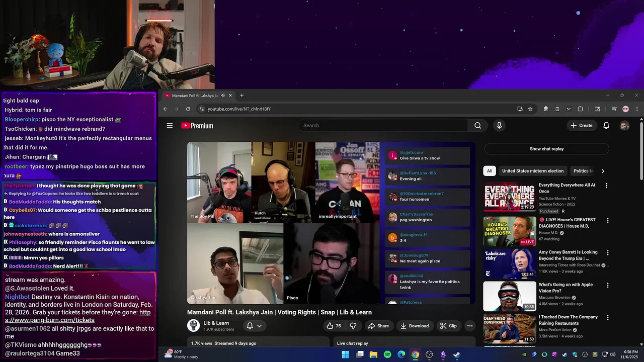Open options for Amy Coney Barrett video
This screenshot has height=362, width=644.
pos(607,253)
